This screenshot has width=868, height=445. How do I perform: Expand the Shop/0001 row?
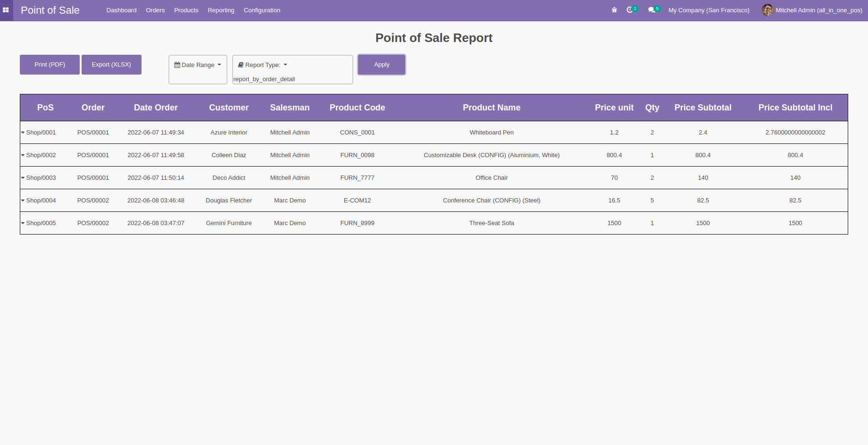click(23, 133)
